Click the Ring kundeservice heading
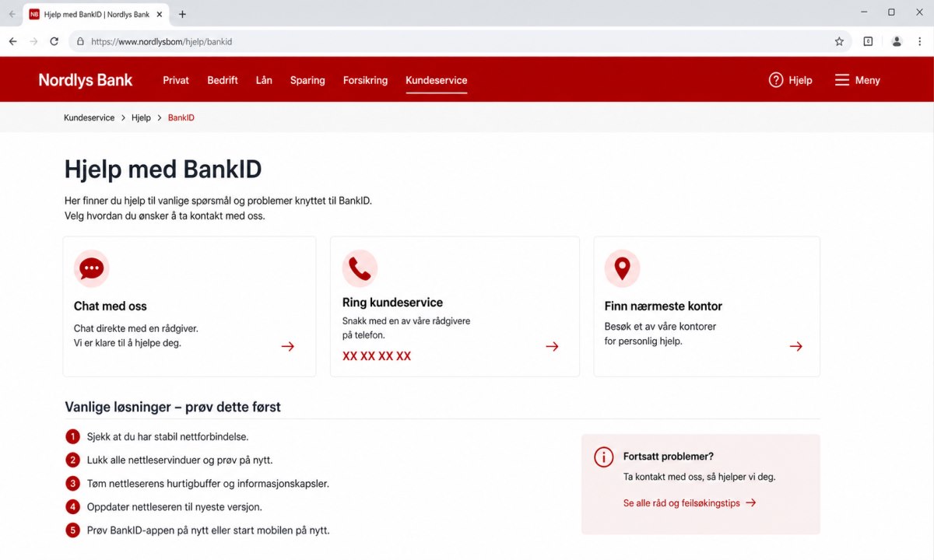Screen dimensions: 934x560 (392, 303)
